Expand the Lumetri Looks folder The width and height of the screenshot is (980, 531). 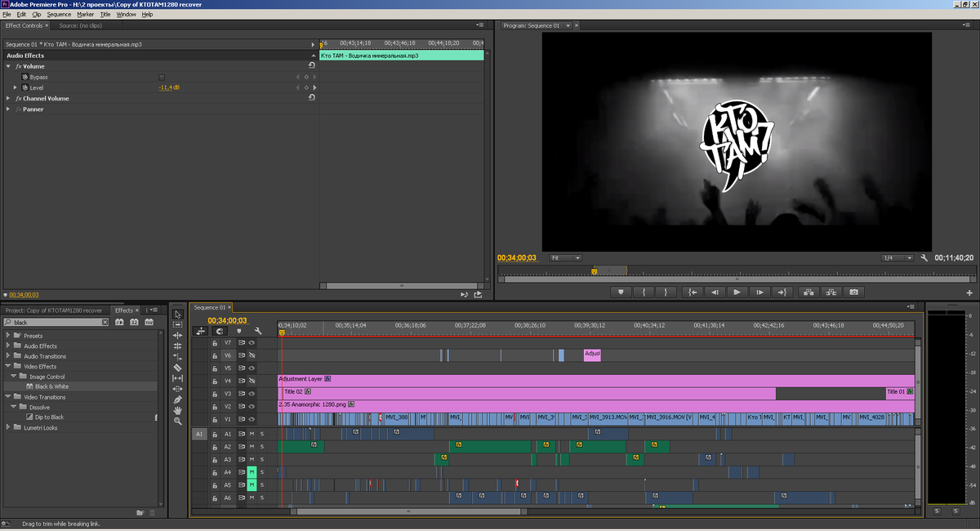(x=8, y=427)
